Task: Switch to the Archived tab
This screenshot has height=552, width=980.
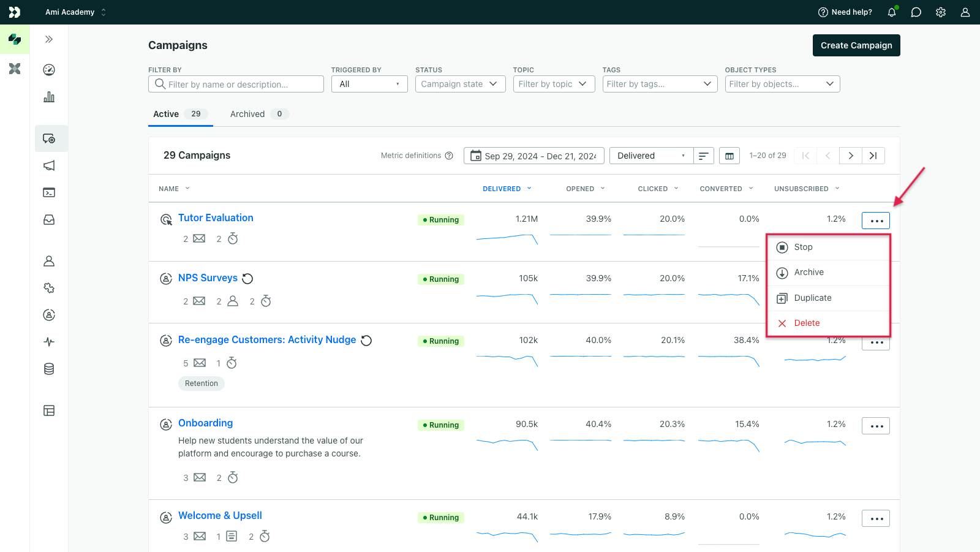Action: (247, 114)
